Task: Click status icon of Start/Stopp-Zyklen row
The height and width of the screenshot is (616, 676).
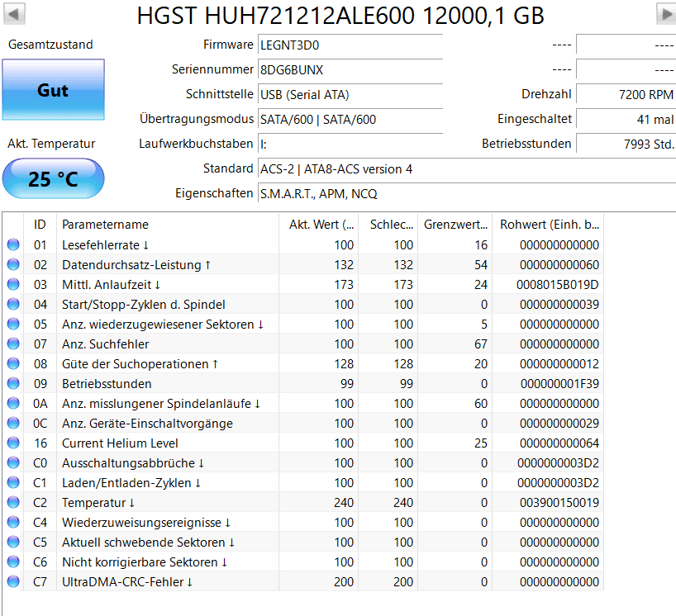Action: [13, 304]
